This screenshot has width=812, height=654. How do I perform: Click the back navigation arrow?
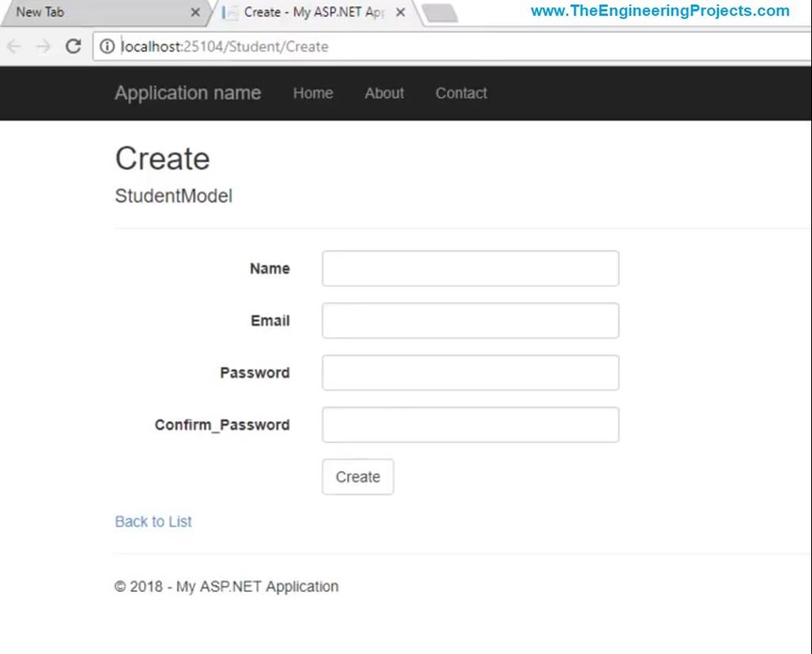(x=13, y=47)
